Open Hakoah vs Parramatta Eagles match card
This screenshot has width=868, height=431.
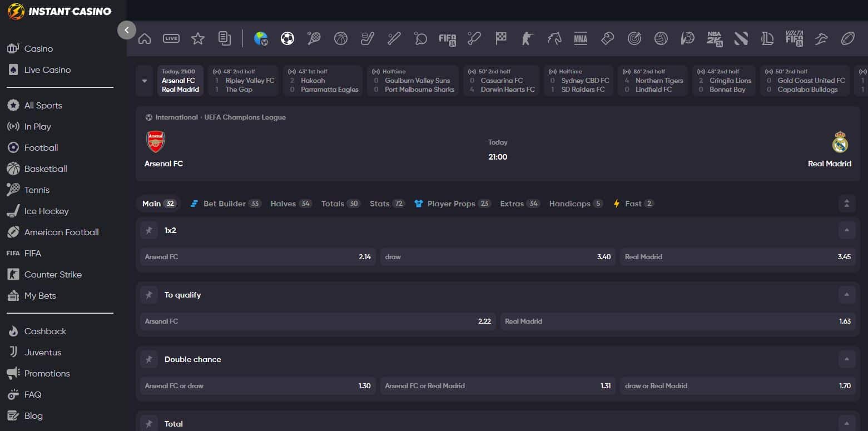pyautogui.click(x=323, y=81)
